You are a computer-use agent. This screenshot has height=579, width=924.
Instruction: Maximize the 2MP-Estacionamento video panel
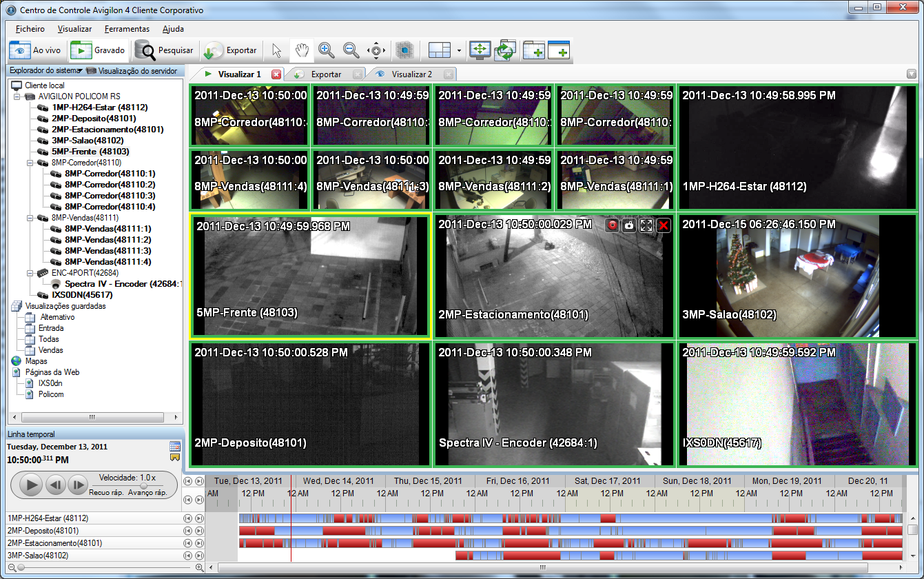pyautogui.click(x=646, y=225)
